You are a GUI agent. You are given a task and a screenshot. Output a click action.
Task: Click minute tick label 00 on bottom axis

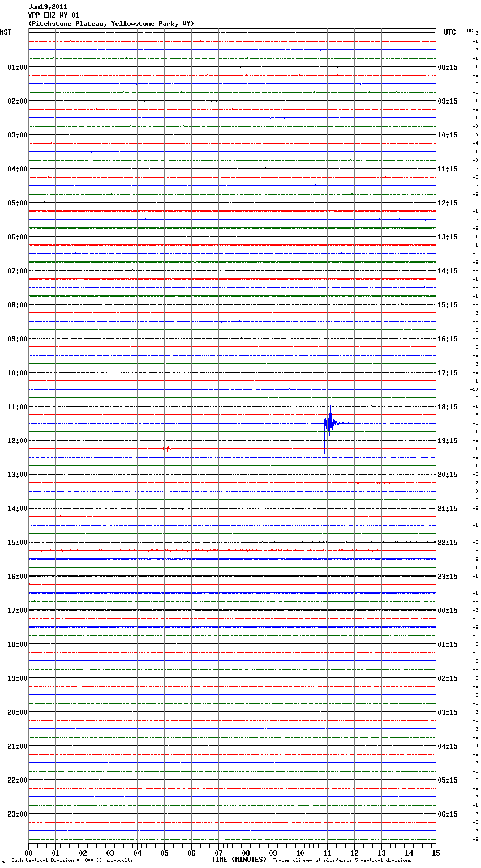pos(28,853)
